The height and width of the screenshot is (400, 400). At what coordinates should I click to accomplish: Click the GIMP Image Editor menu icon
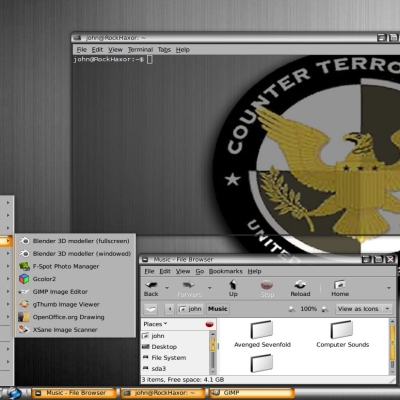pos(24,292)
